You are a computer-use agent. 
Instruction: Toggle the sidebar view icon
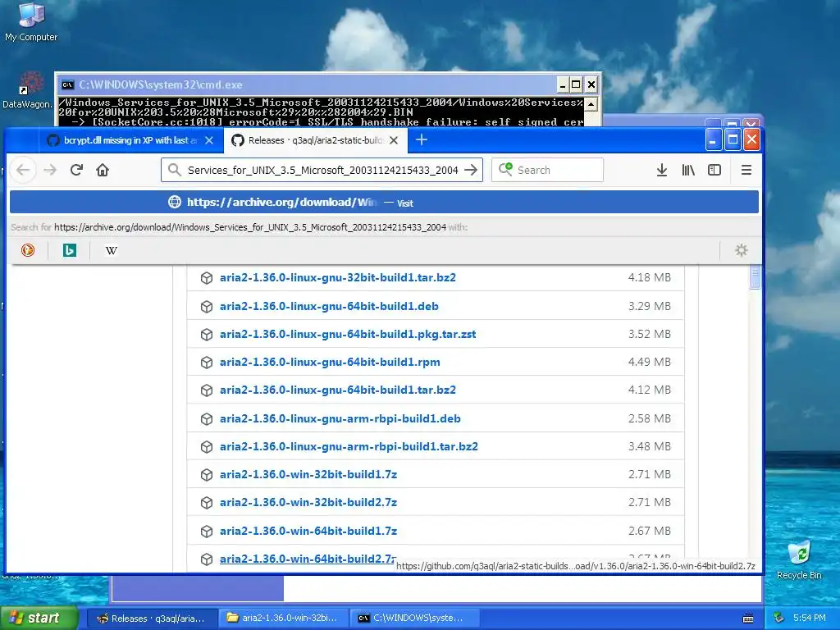[714, 171]
